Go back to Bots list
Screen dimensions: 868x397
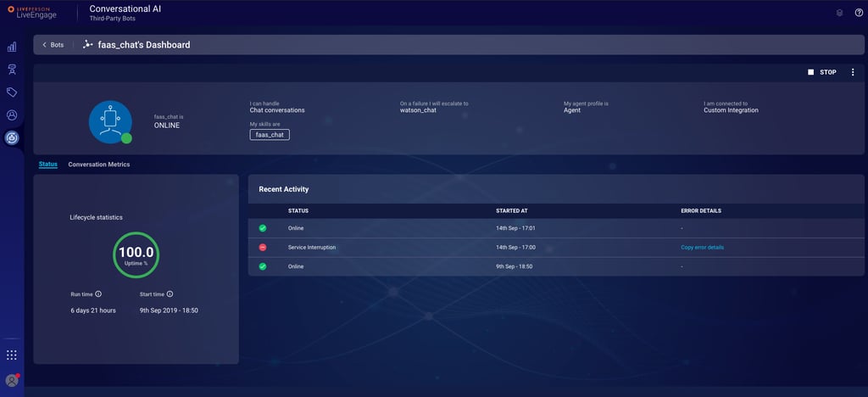[x=53, y=45]
